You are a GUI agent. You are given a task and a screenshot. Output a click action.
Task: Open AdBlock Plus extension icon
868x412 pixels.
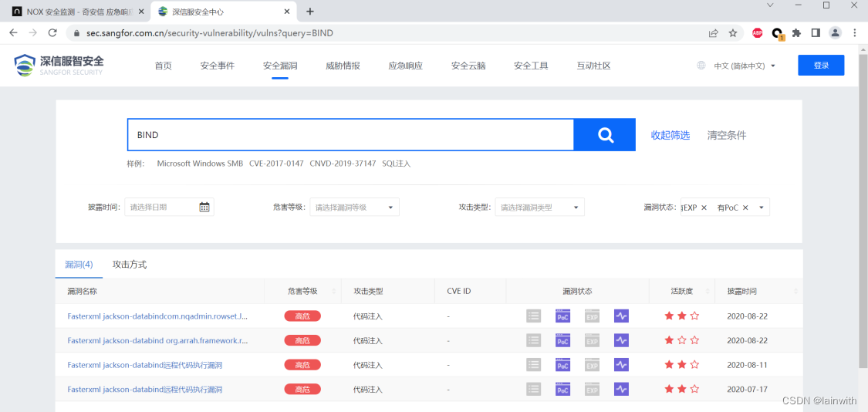click(758, 33)
